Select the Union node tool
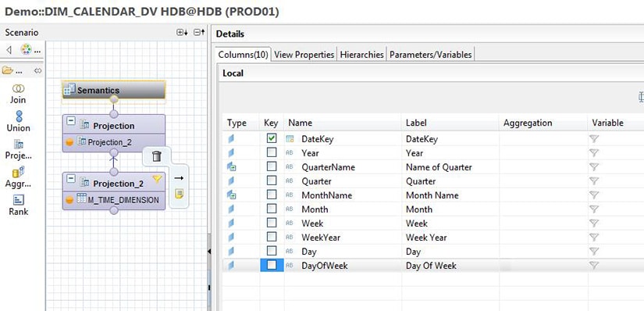The height and width of the screenshot is (311, 644). (x=19, y=122)
